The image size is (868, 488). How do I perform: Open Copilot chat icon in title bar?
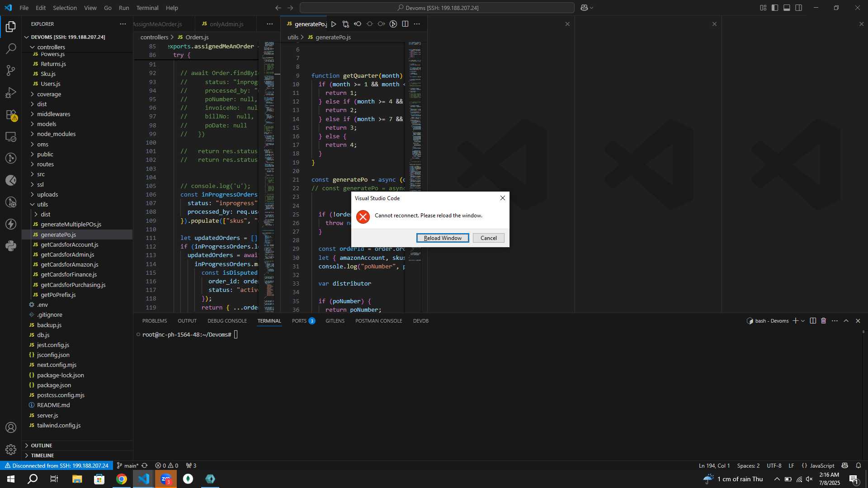coord(584,8)
